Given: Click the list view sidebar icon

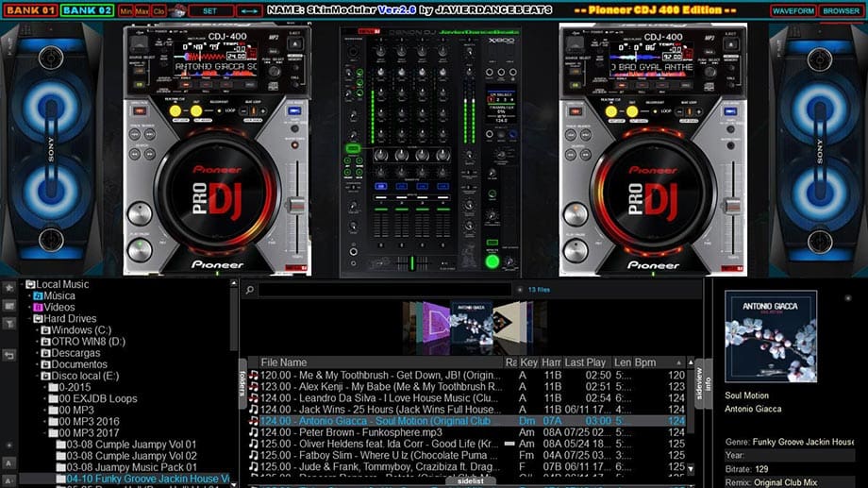Looking at the screenshot, I should click(x=8, y=306).
